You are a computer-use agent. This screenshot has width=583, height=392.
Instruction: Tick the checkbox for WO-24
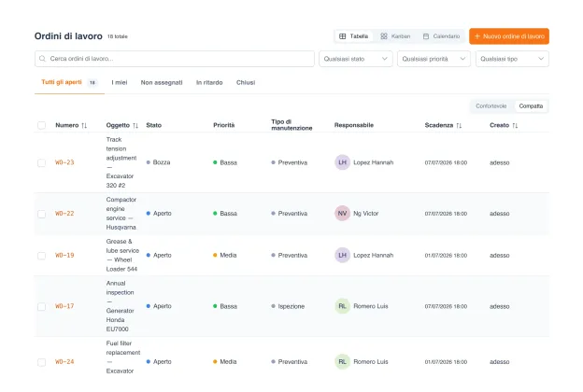[x=42, y=362]
